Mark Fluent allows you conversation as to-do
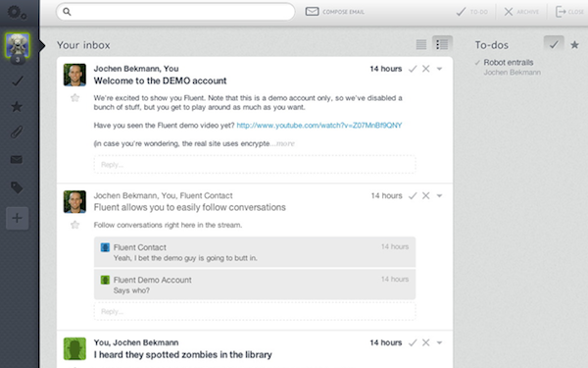Image resolution: width=588 pixels, height=368 pixels. [x=413, y=195]
